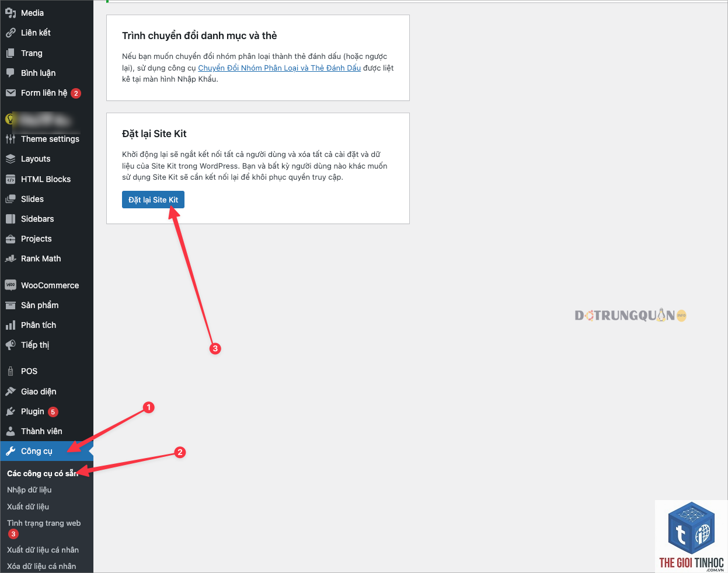Screen dimensions: 728x573
Task: Open Tình trạng trang web submenu
Action: 44,523
